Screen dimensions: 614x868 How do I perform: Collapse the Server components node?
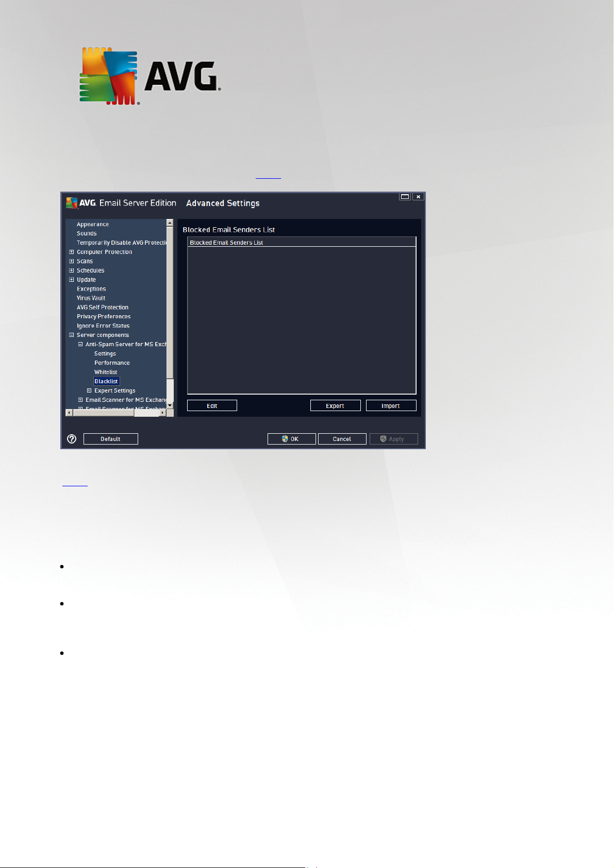72,335
